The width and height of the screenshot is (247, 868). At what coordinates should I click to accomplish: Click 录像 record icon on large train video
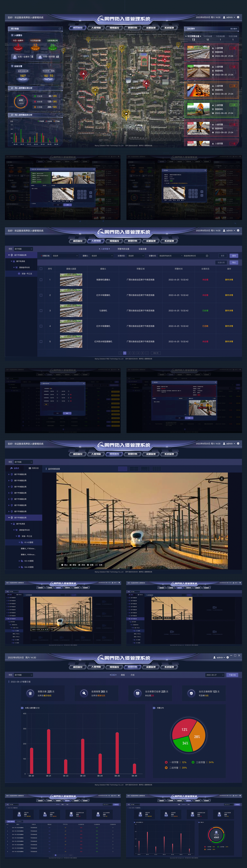[x=88, y=565]
